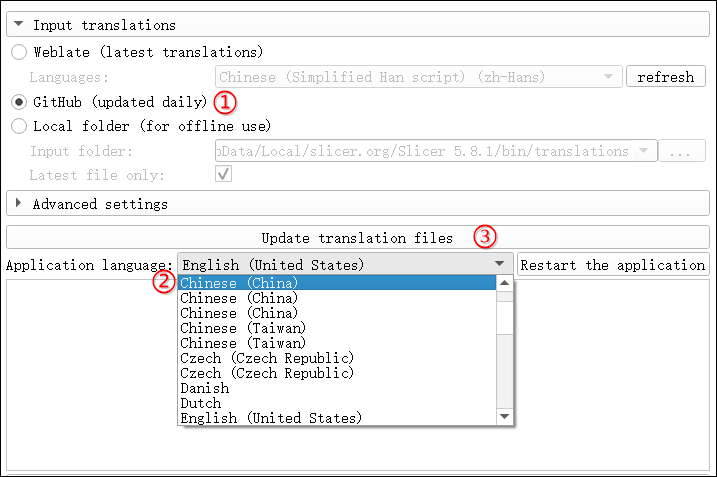Select Local folder for offline use

pos(19,126)
